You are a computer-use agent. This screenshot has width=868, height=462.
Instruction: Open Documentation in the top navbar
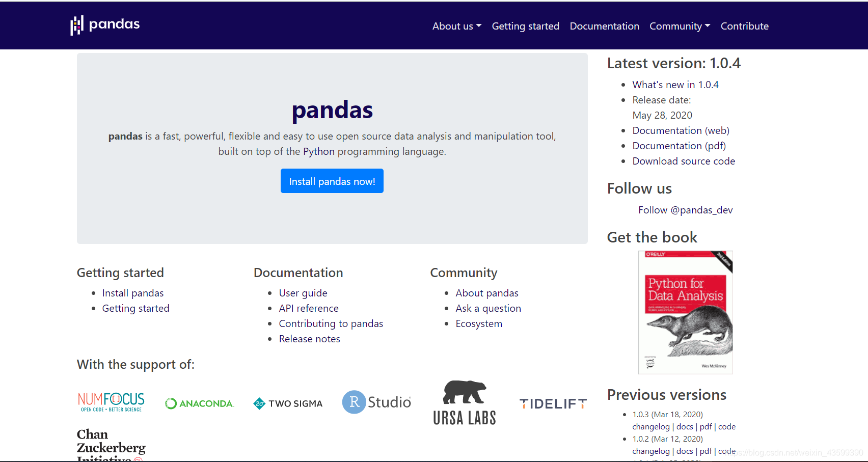[605, 26]
